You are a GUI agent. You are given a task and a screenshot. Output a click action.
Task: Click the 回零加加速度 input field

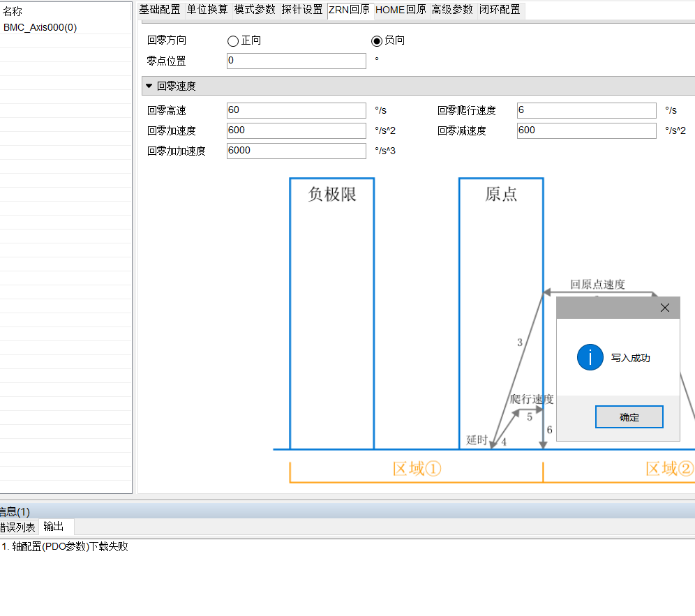pos(296,151)
